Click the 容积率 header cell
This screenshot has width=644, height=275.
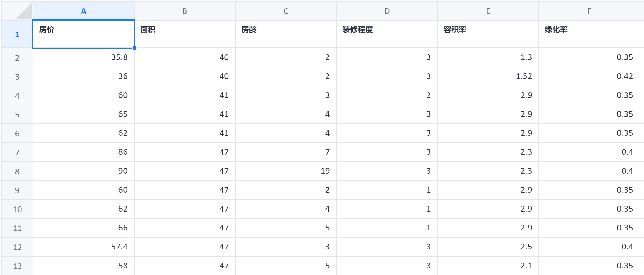pyautogui.click(x=488, y=34)
